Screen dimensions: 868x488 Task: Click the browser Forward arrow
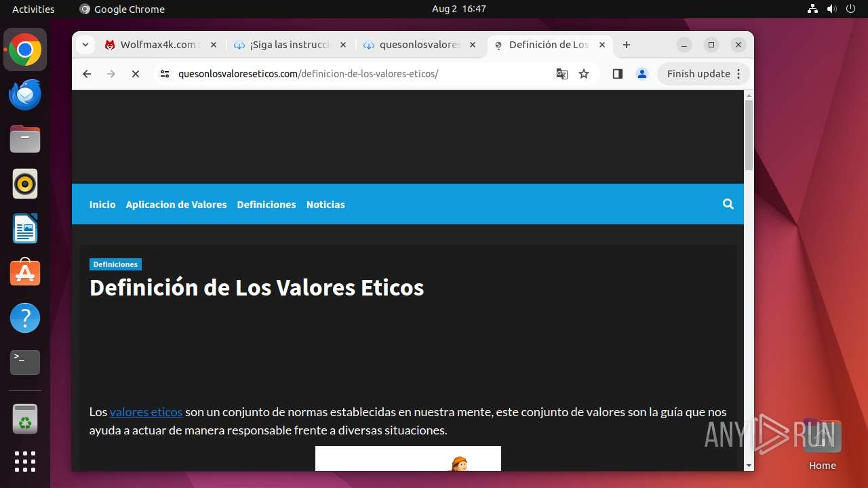point(111,74)
